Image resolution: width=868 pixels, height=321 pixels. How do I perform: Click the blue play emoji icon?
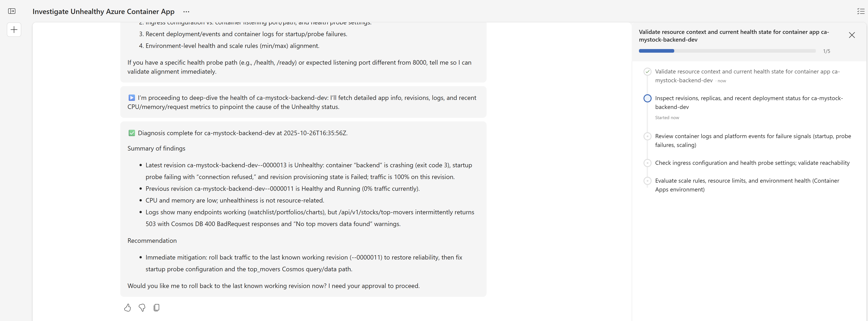[x=132, y=98]
